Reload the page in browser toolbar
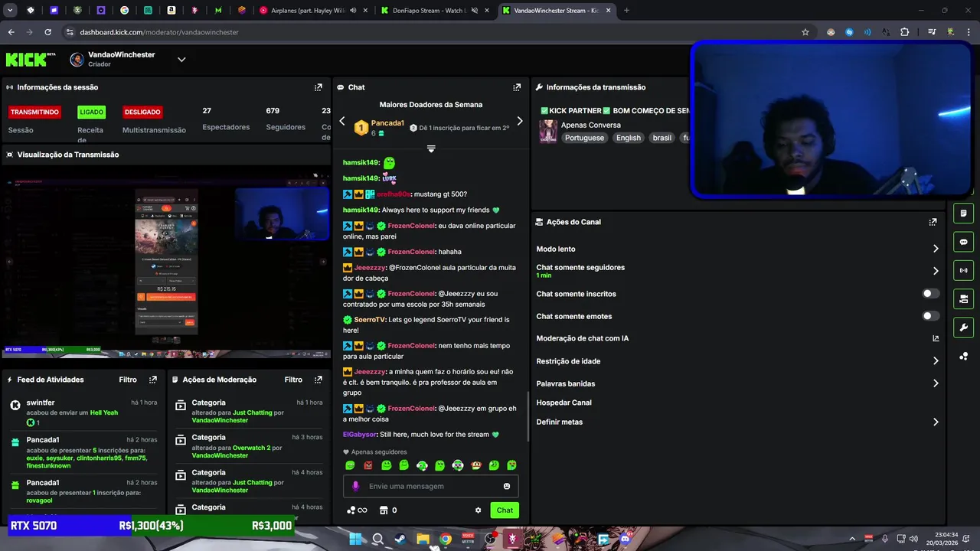Image resolution: width=980 pixels, height=551 pixels. point(47,32)
